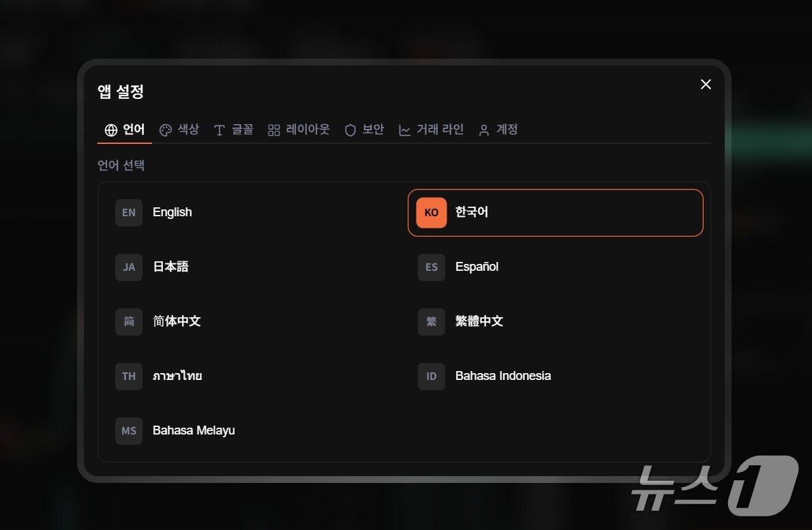Click the orange KO language badge
Image resolution: width=812 pixels, height=530 pixels.
click(x=431, y=212)
